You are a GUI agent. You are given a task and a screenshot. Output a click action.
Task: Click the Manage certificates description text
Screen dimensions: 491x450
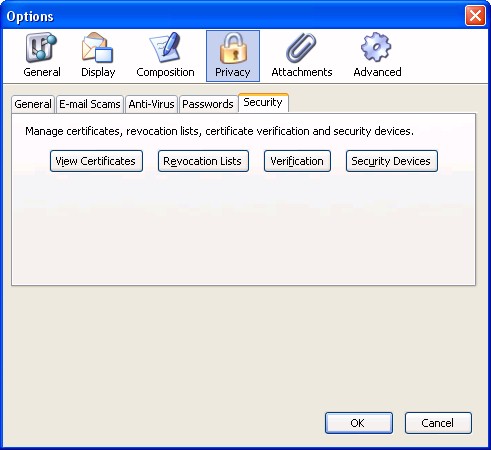pyautogui.click(x=219, y=131)
